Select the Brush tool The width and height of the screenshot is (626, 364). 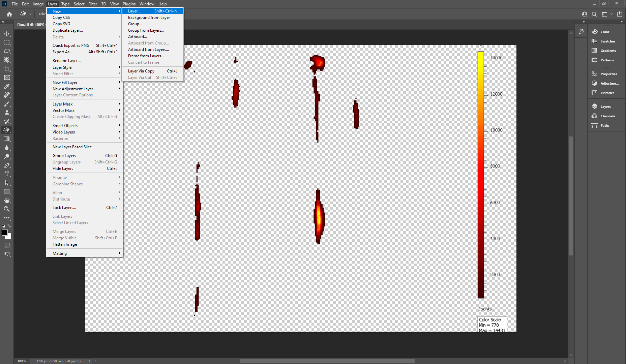[x=7, y=104]
